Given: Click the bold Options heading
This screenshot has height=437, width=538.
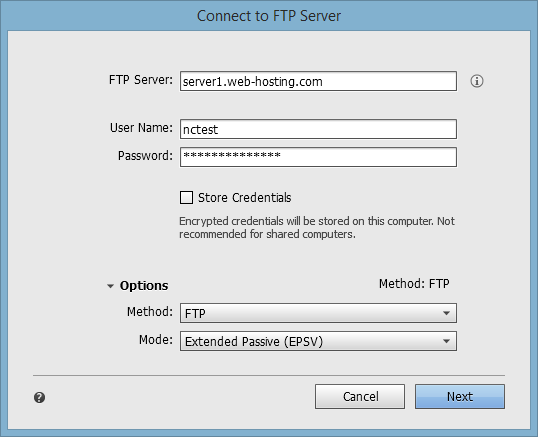Looking at the screenshot, I should pyautogui.click(x=144, y=286).
